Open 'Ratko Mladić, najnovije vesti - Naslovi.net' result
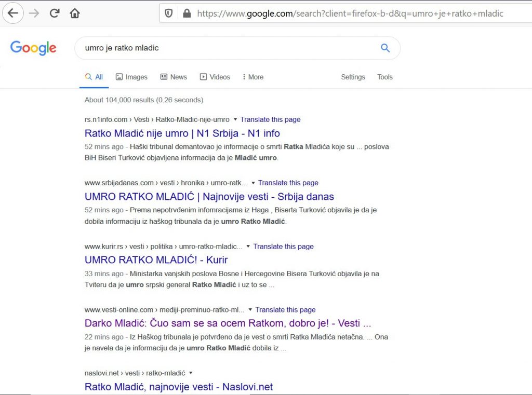This screenshot has width=532, height=395. (179, 387)
